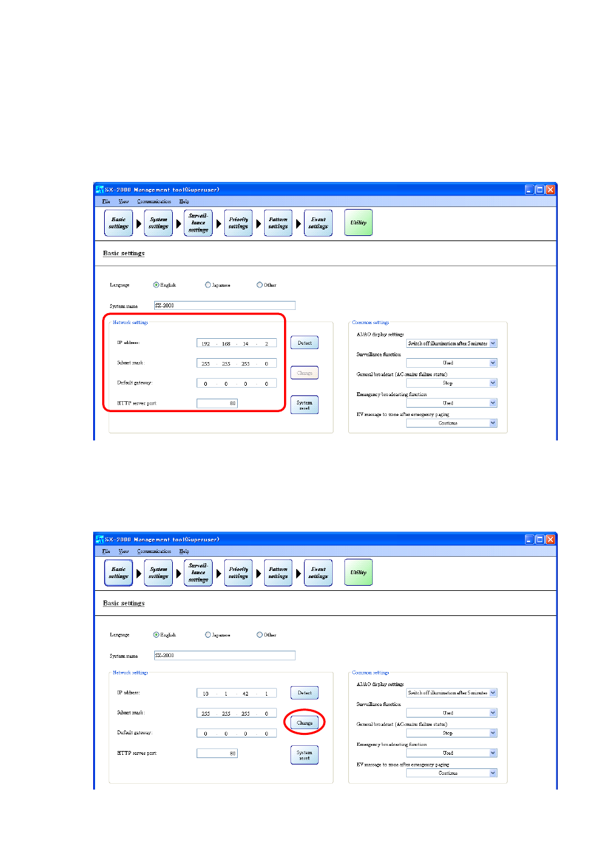613x868 pixels.
Task: Open Event settings in the upper window toolbar
Action: click(318, 223)
